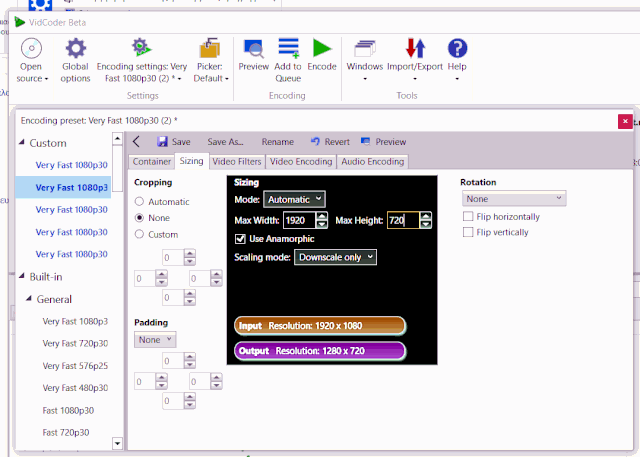The image size is (640, 457).
Task: Open the Windows stacked-windows icon
Action: (365, 49)
